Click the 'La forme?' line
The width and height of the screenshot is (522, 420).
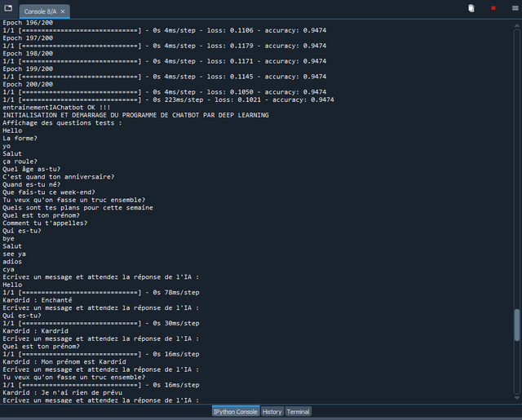pyautogui.click(x=20, y=138)
